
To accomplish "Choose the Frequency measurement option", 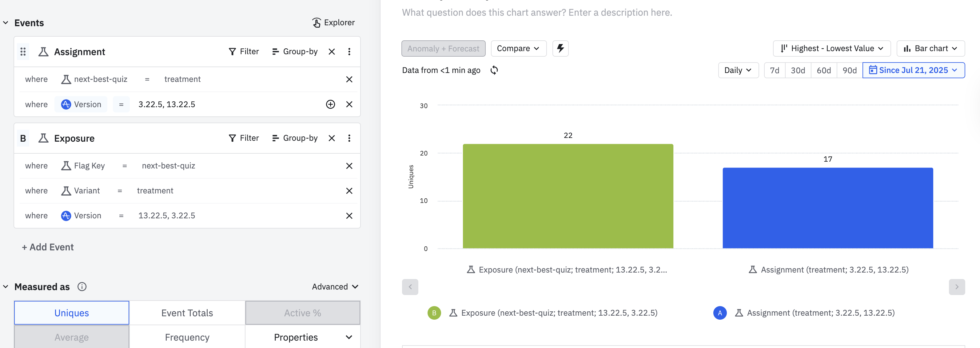I will (x=187, y=337).
